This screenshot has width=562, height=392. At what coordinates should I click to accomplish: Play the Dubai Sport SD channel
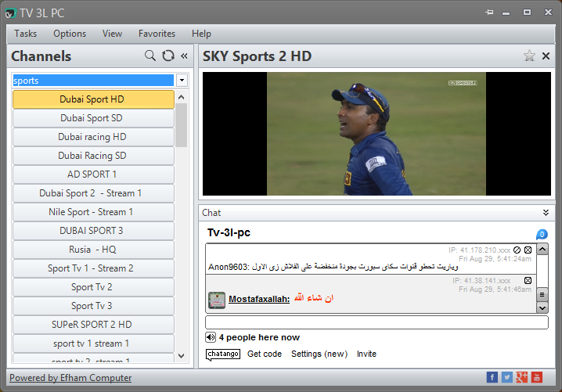coord(93,118)
